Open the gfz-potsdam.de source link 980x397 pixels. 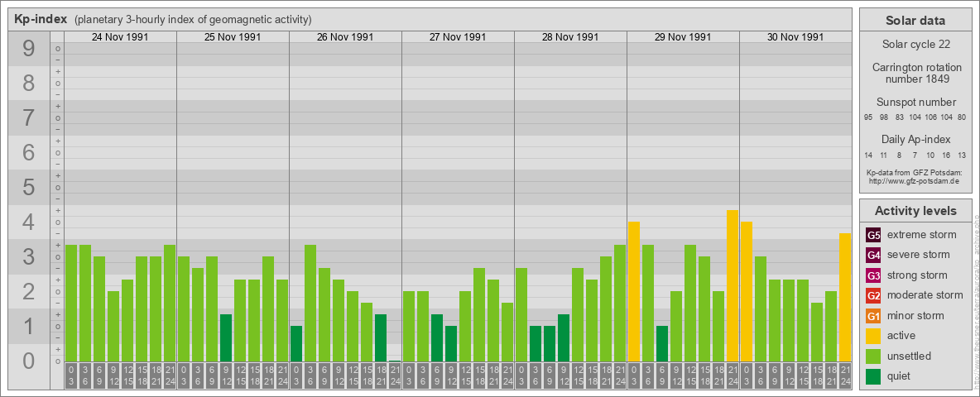tap(914, 180)
